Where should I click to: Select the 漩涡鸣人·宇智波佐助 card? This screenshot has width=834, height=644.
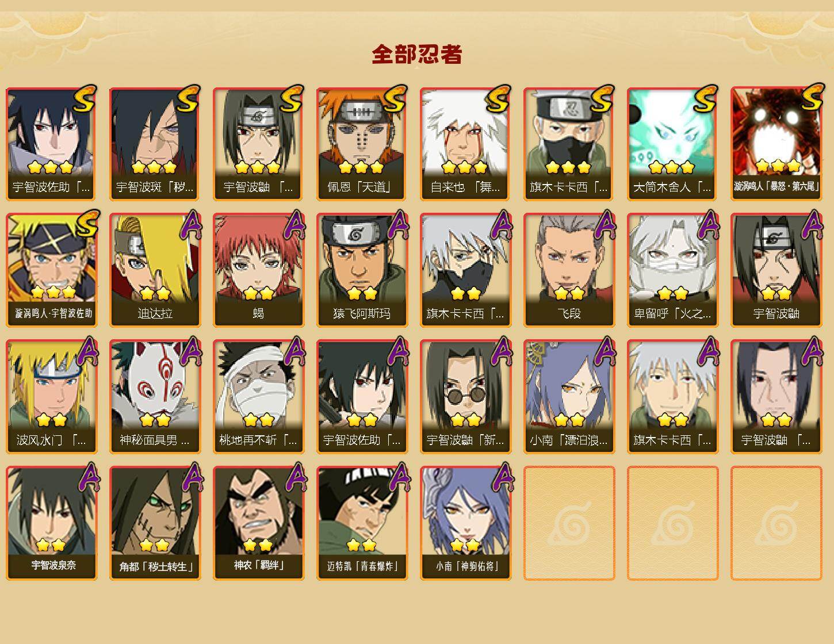click(x=51, y=270)
